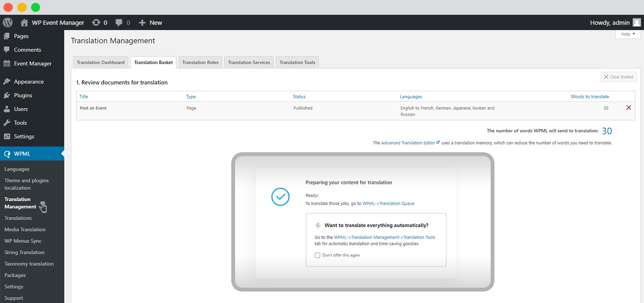Tick the Don't offer this again checkbox
Viewport: 644px width, 303px height.
(317, 255)
